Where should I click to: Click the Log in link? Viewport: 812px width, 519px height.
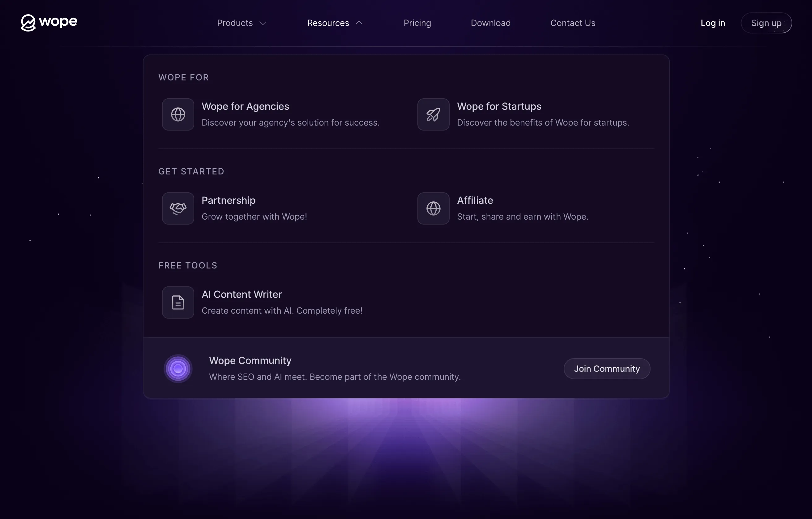[x=712, y=23]
